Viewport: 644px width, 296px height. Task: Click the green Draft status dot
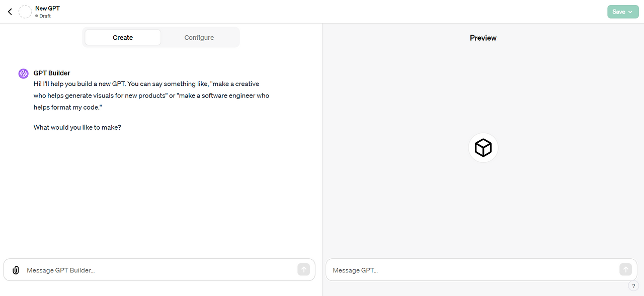click(36, 16)
